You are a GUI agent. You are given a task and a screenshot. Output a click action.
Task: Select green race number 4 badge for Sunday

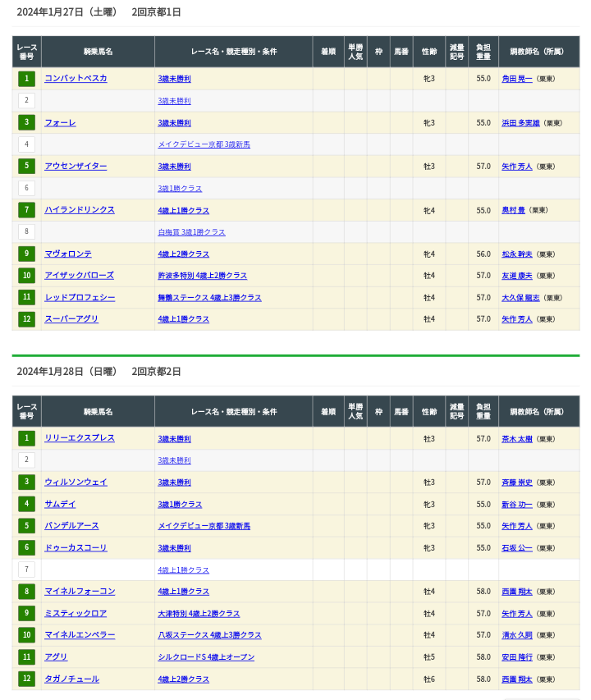tap(27, 504)
